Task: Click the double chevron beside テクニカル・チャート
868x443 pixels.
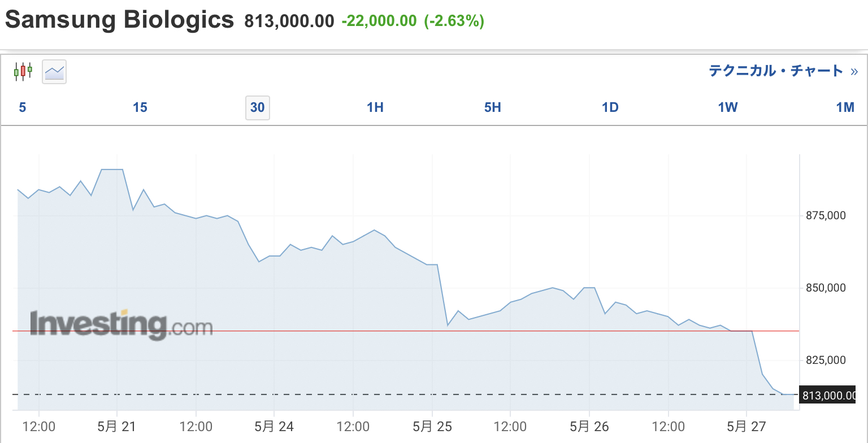Action: pos(854,72)
